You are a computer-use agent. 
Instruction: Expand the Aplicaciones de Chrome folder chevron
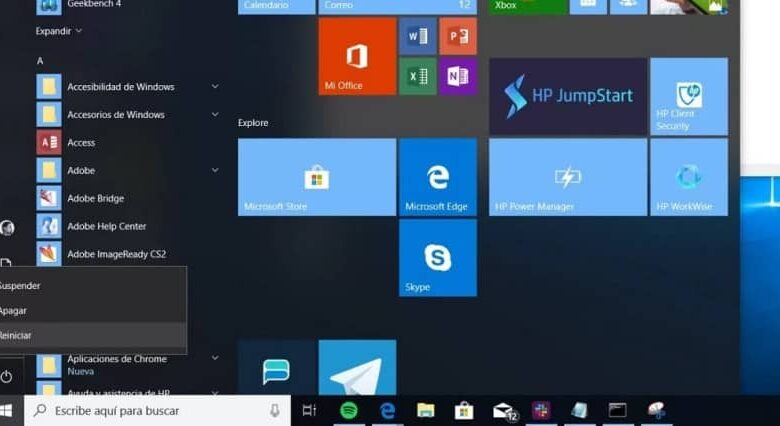pos(215,358)
